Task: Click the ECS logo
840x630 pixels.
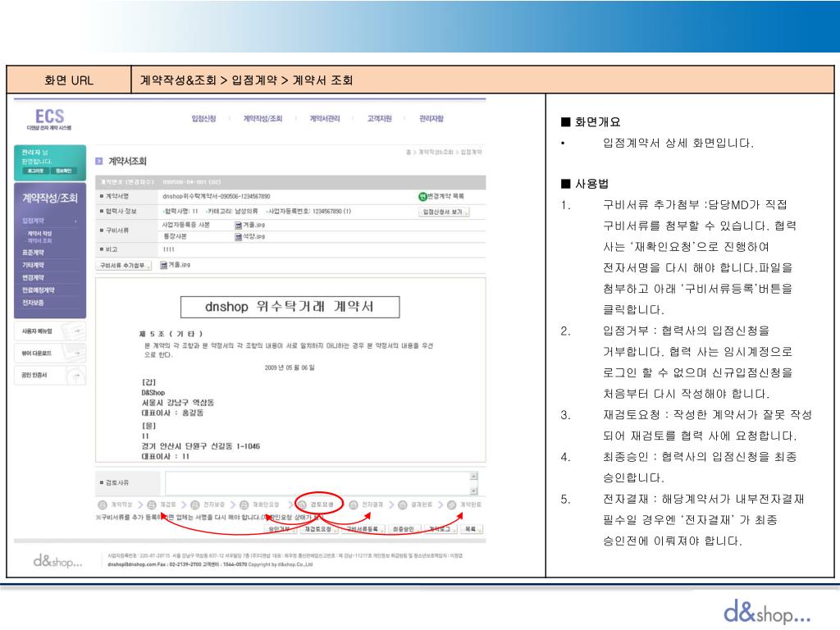Action: pyautogui.click(x=49, y=118)
